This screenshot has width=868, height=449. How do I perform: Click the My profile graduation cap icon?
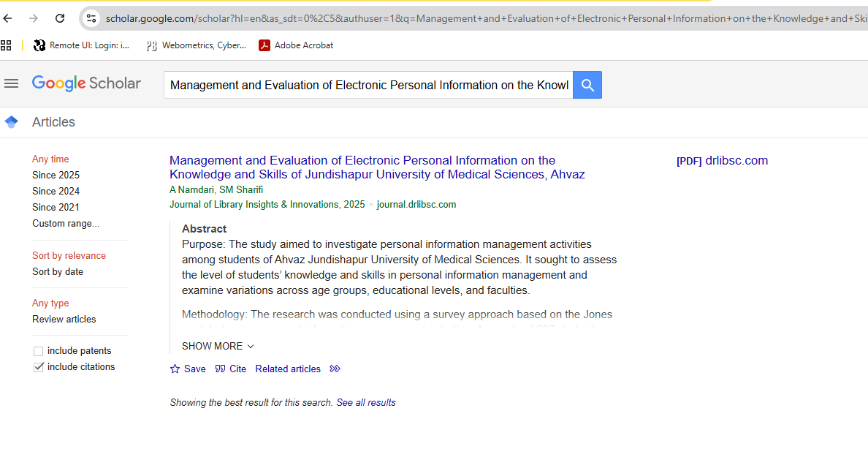(11, 122)
